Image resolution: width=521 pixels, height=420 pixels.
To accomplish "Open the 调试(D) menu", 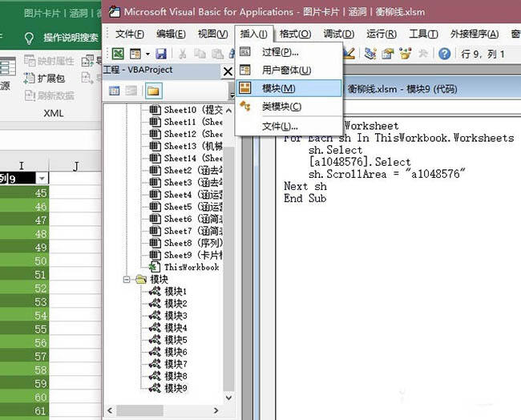I will click(x=338, y=34).
